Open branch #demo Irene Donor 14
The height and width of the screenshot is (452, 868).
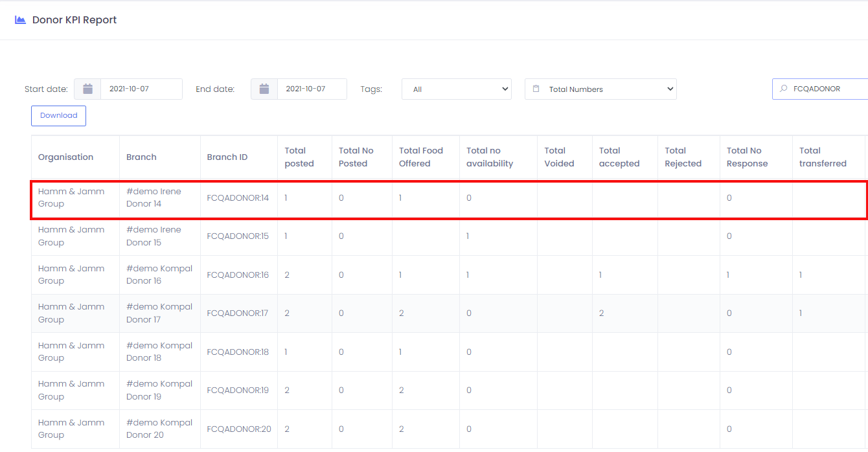pos(154,198)
